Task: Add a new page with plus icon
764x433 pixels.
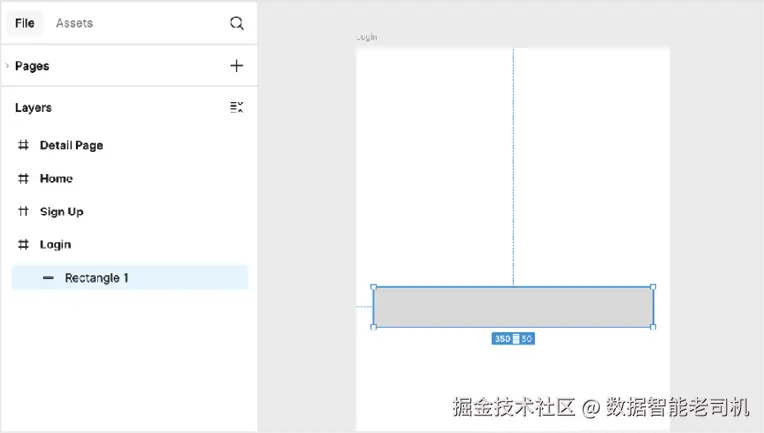Action: tap(236, 66)
